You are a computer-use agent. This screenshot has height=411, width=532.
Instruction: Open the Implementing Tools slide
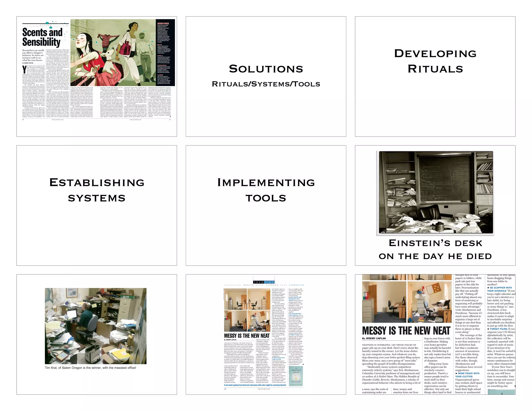[266, 206]
